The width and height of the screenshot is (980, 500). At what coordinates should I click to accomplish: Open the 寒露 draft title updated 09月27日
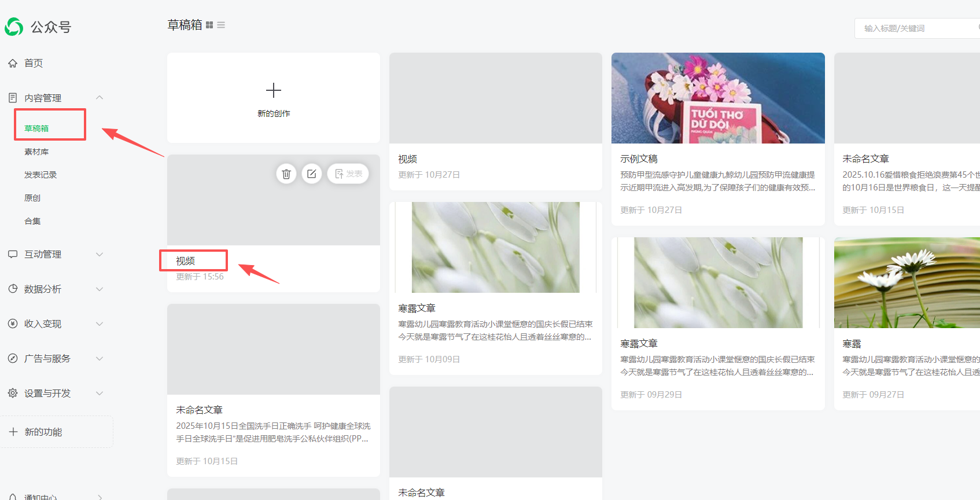tap(852, 344)
